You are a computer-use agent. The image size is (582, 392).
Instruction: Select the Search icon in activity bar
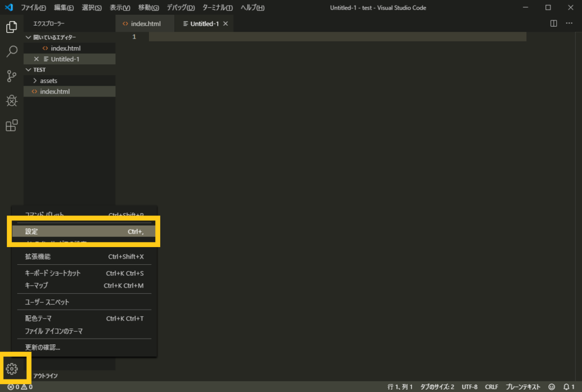click(11, 51)
